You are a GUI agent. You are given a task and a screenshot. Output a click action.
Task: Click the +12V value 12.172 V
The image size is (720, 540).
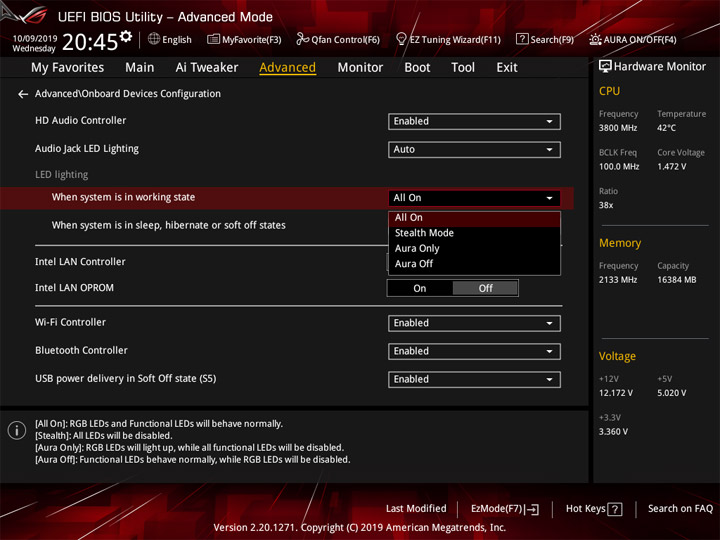point(616,394)
